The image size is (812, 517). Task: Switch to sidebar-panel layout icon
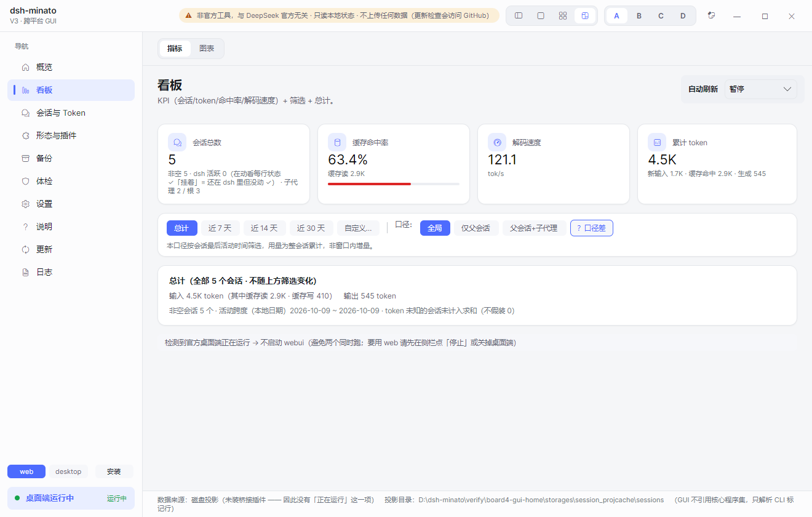point(519,16)
